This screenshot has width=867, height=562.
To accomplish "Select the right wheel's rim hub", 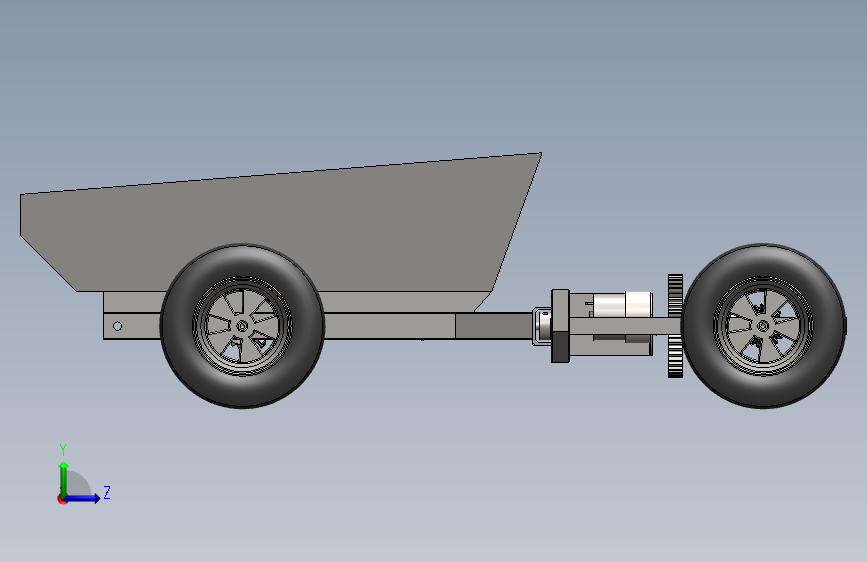I will [762, 326].
